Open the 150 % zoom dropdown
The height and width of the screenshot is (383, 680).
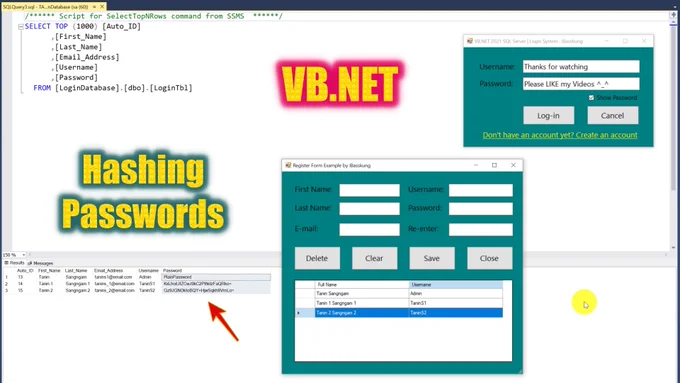click(x=23, y=255)
